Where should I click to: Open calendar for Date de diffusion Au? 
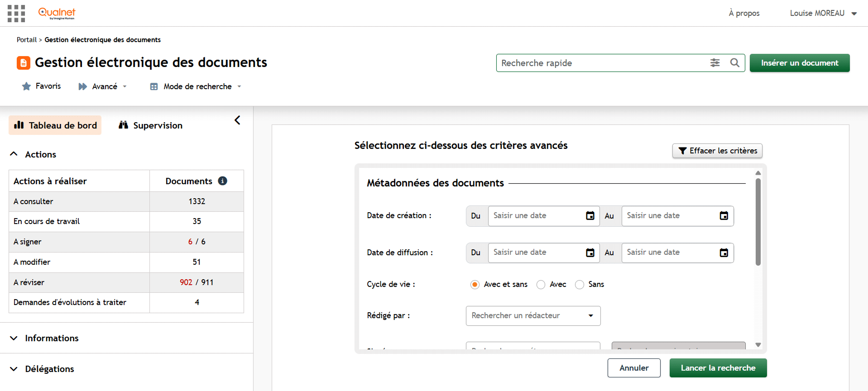724,253
